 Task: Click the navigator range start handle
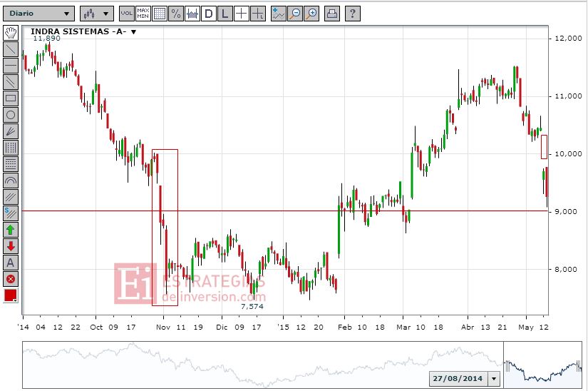coord(508,365)
